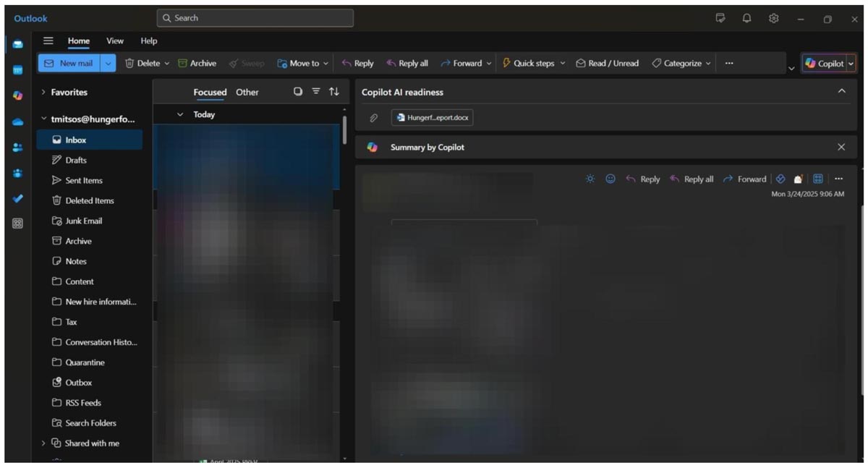868x468 pixels.
Task: Click Reply in message header
Action: click(643, 179)
